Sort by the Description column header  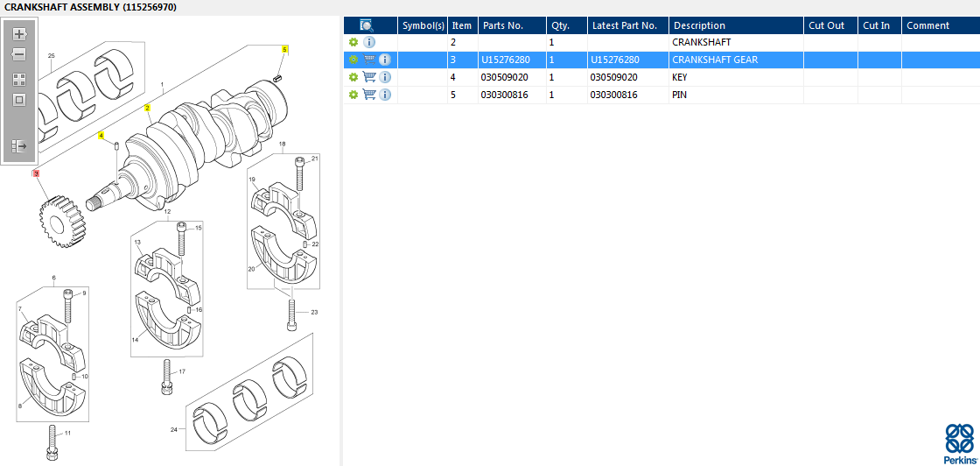pos(736,25)
